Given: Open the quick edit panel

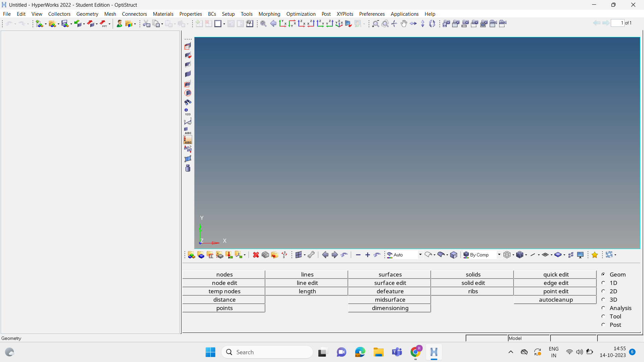Looking at the screenshot, I should [x=556, y=274].
